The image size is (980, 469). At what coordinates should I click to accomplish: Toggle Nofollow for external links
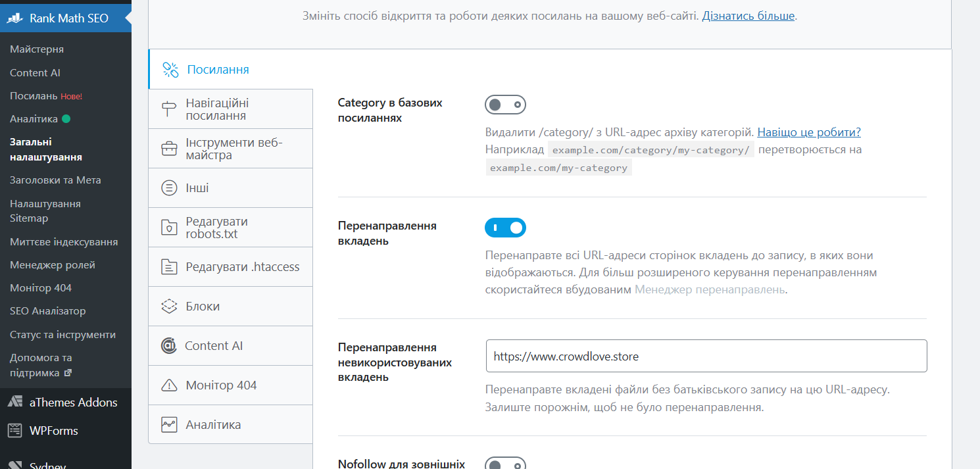(505, 464)
